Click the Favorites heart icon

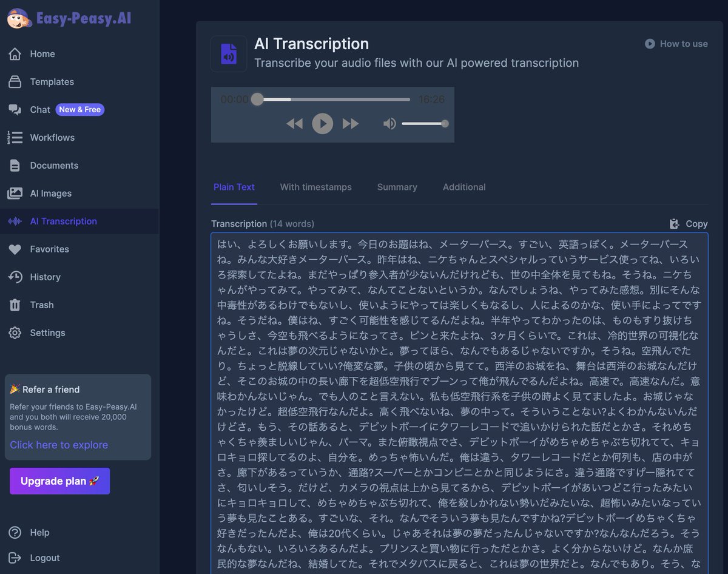pos(15,249)
